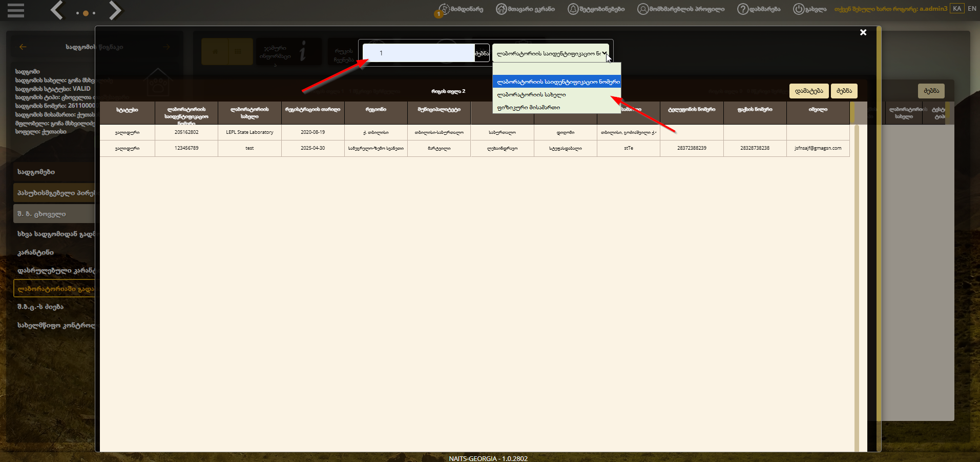Expand the laboratory search criteria dropdown
This screenshot has height=462, width=980.
[x=551, y=53]
